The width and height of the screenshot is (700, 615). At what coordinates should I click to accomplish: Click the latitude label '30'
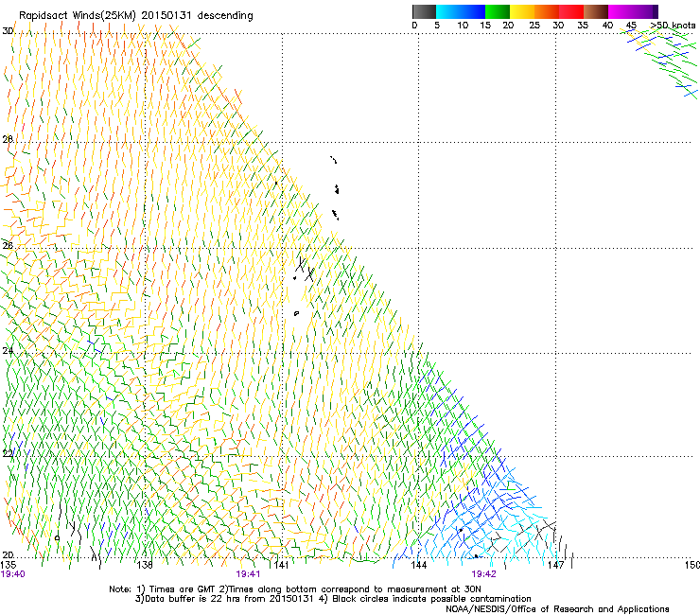click(x=8, y=31)
